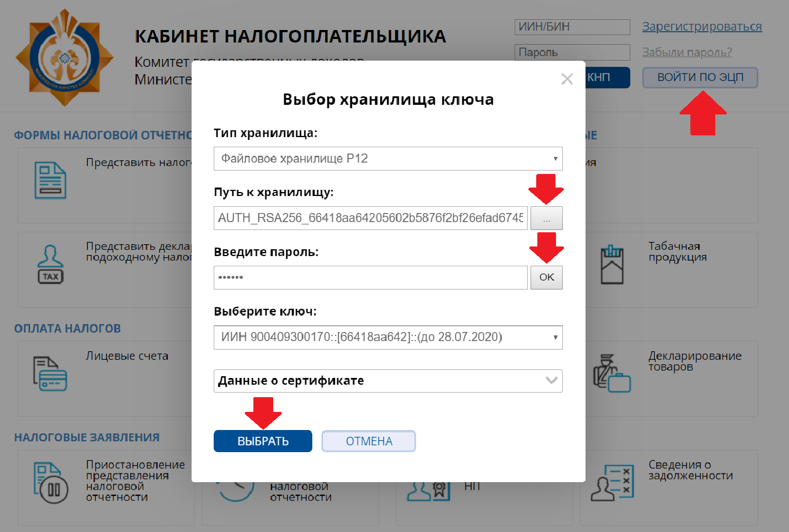Open the personal accounts card icon
Viewport: 789px width, 532px height.
pyautogui.click(x=50, y=374)
